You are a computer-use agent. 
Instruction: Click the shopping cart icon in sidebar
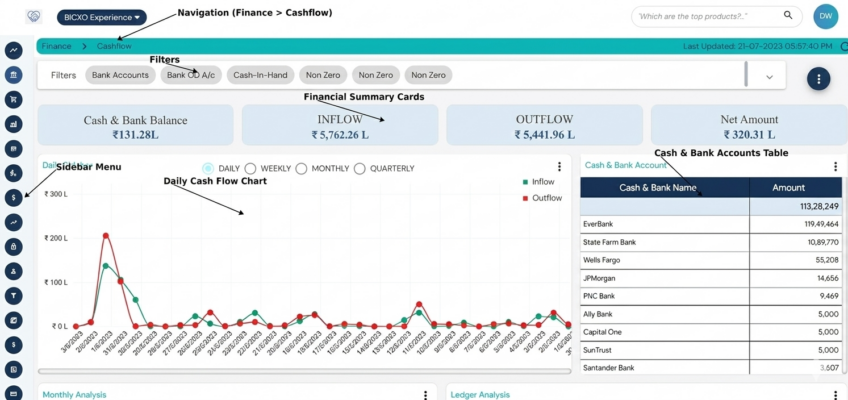coord(14,99)
